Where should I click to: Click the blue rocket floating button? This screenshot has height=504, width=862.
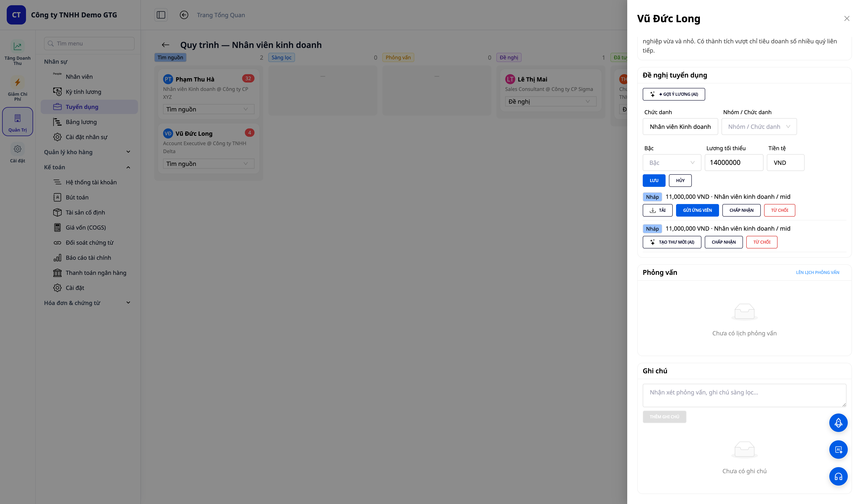[x=838, y=423]
